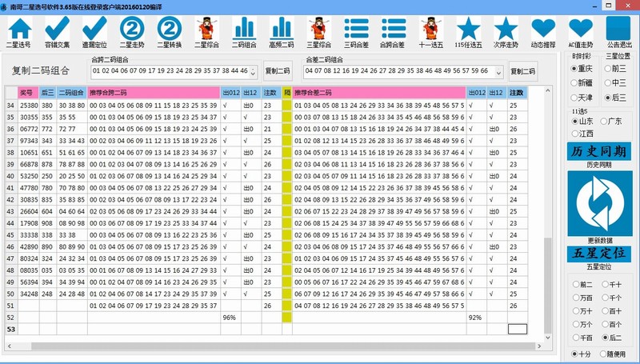Select the 新疆 radio button
The height and width of the screenshot is (364, 640).
pyautogui.click(x=575, y=82)
